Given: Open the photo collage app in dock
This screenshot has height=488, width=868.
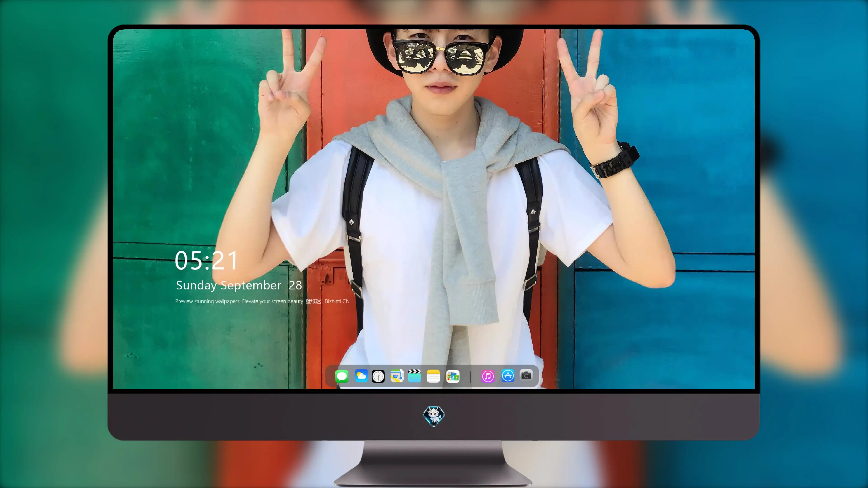Looking at the screenshot, I should pyautogui.click(x=453, y=376).
